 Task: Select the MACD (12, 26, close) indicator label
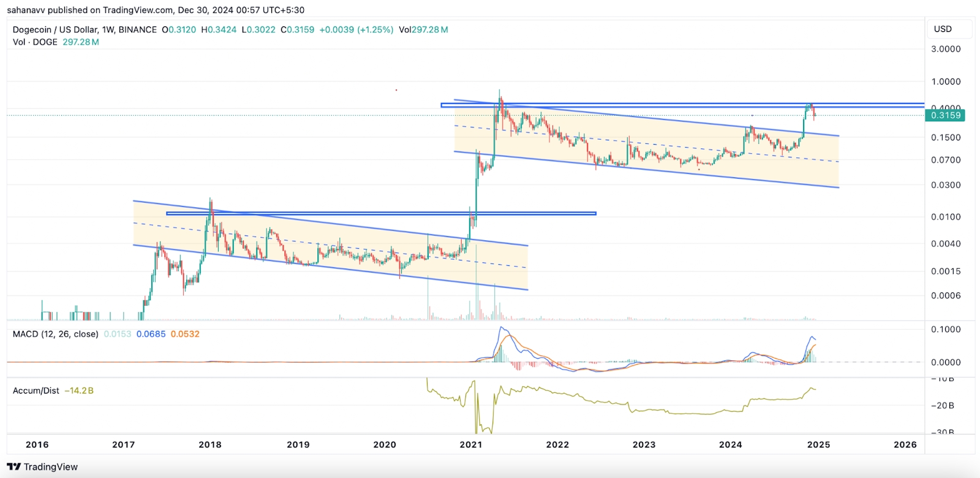[55, 334]
